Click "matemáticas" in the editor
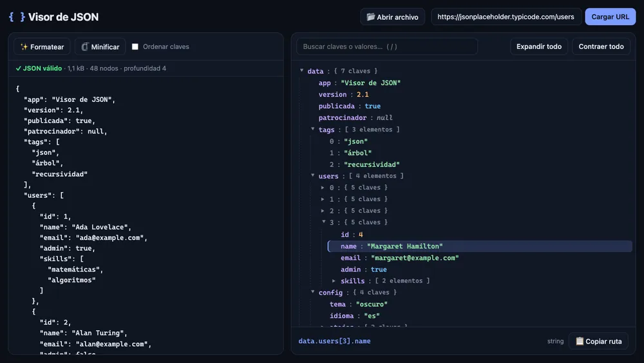644x363 pixels. (74, 270)
